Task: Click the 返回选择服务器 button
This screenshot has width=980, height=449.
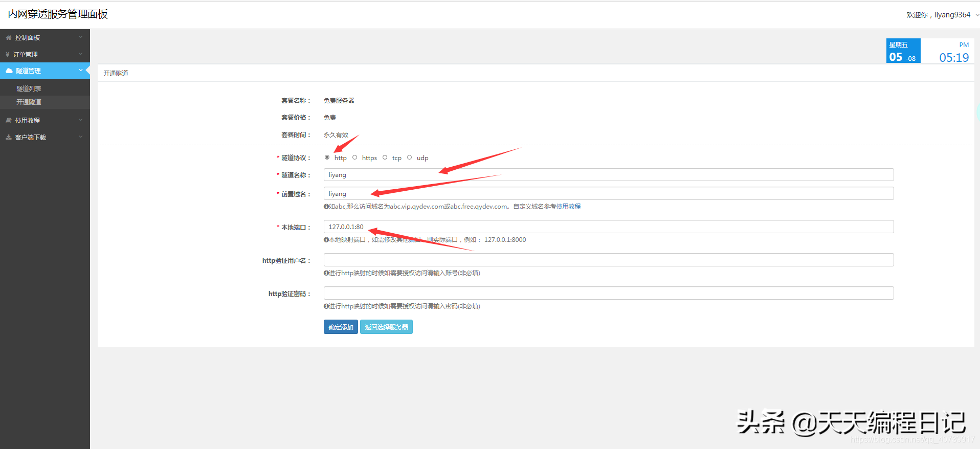Action: (386, 327)
